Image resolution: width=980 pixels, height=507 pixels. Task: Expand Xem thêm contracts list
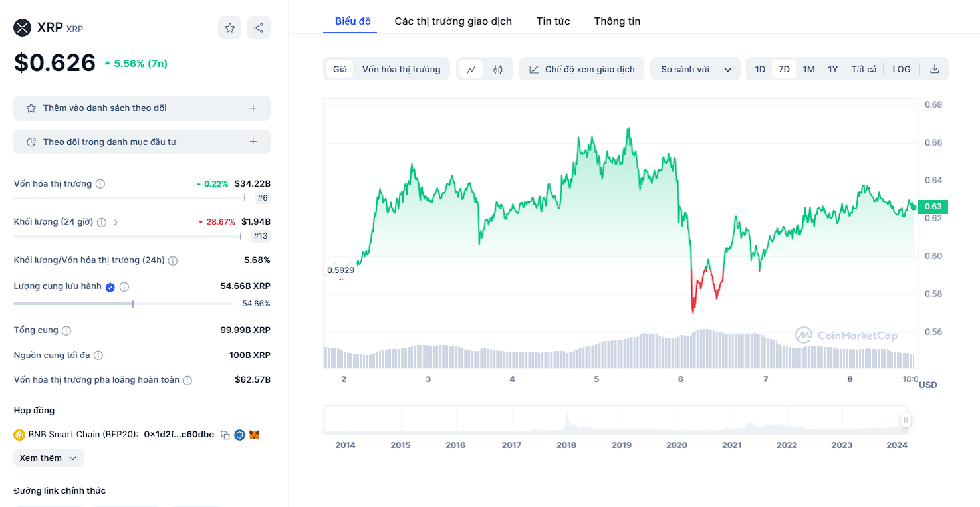[49, 458]
